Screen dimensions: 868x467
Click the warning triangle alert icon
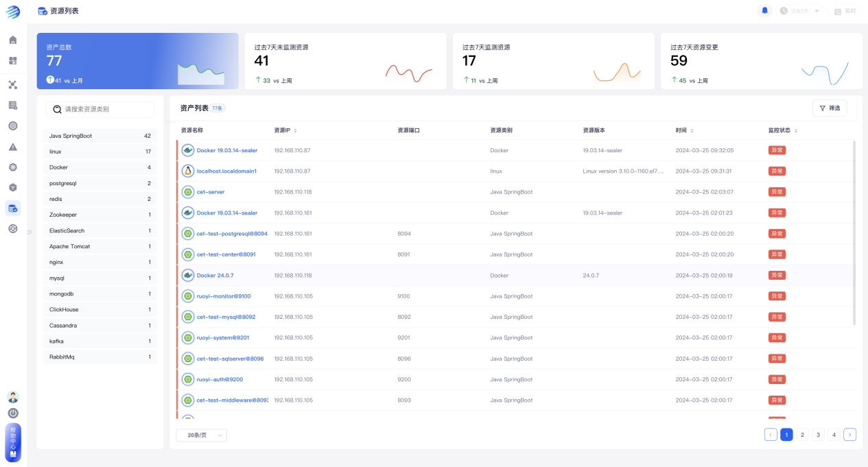pos(12,147)
